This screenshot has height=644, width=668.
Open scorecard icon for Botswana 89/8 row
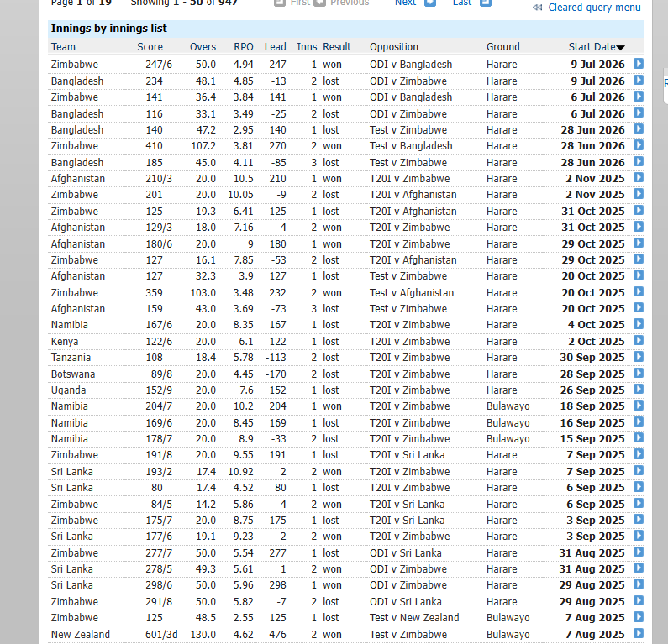click(x=639, y=374)
